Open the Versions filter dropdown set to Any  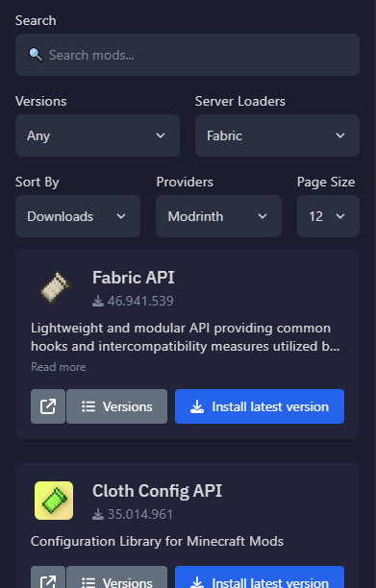(97, 135)
